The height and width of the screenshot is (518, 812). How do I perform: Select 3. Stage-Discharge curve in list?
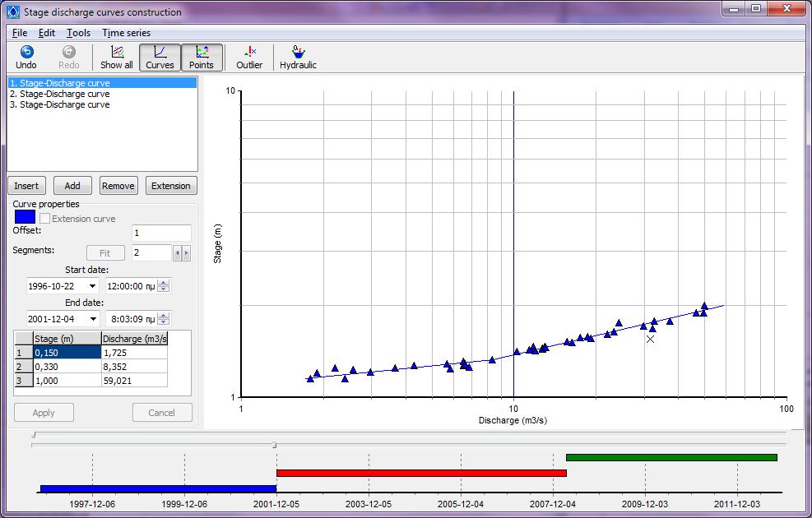102,104
